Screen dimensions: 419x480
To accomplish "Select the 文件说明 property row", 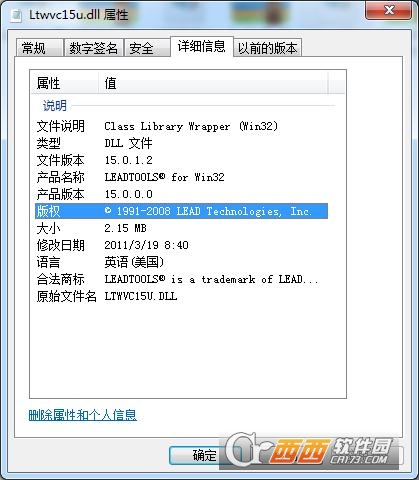I will pyautogui.click(x=181, y=126).
